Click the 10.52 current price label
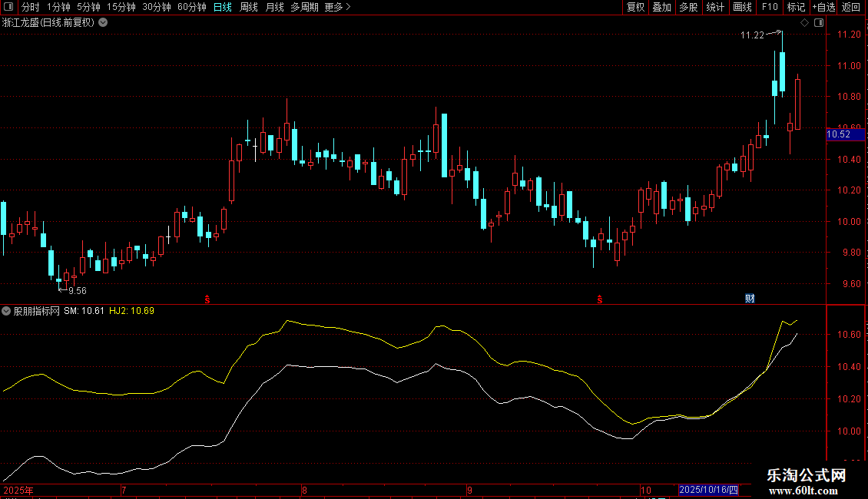868x499 pixels. coord(838,134)
